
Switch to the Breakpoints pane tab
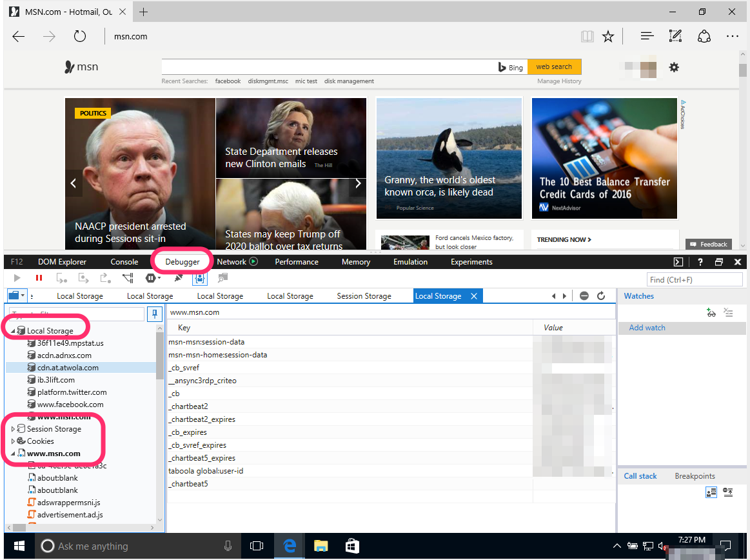695,476
